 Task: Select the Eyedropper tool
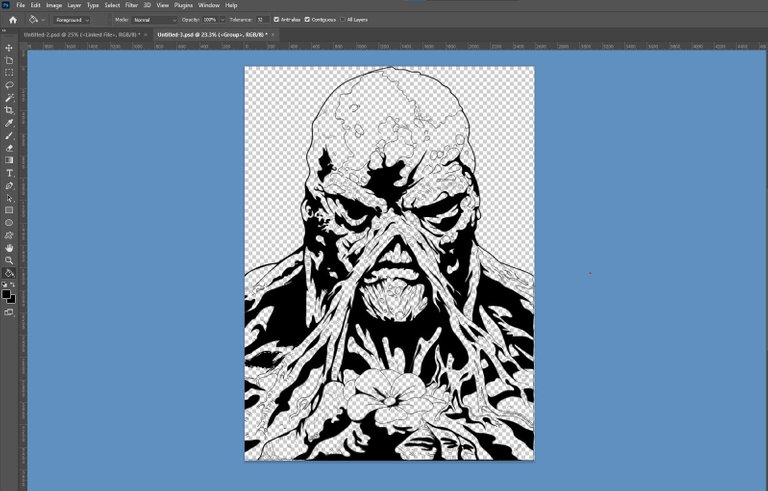(x=9, y=123)
